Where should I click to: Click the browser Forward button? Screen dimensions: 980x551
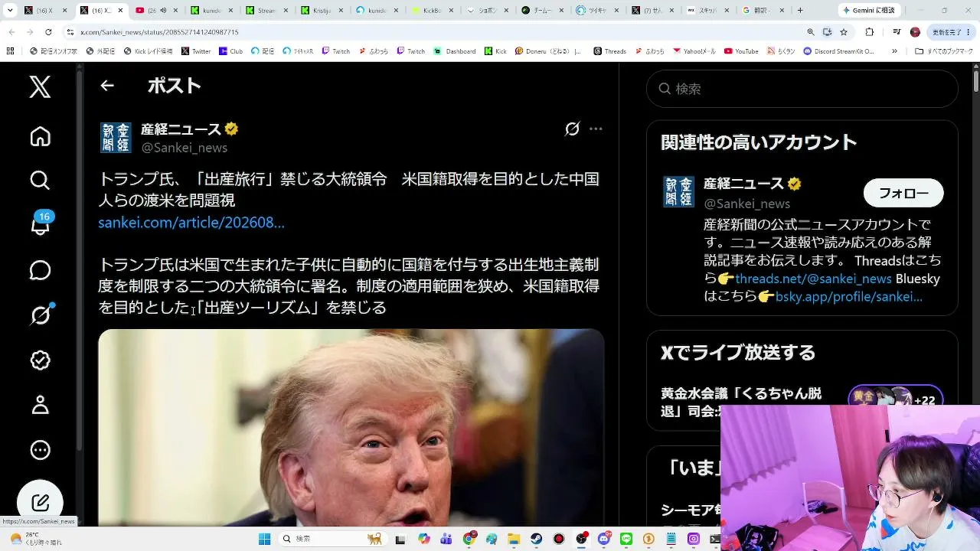pyautogui.click(x=30, y=32)
